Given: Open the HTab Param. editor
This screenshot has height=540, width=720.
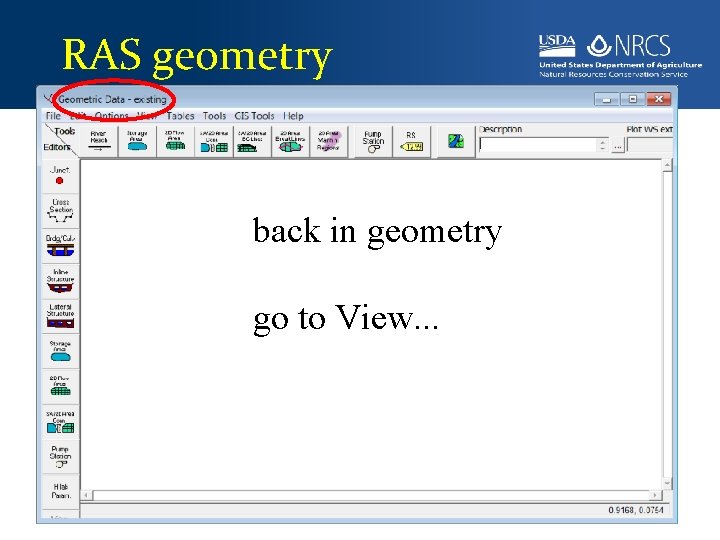Looking at the screenshot, I should pyautogui.click(x=60, y=491).
